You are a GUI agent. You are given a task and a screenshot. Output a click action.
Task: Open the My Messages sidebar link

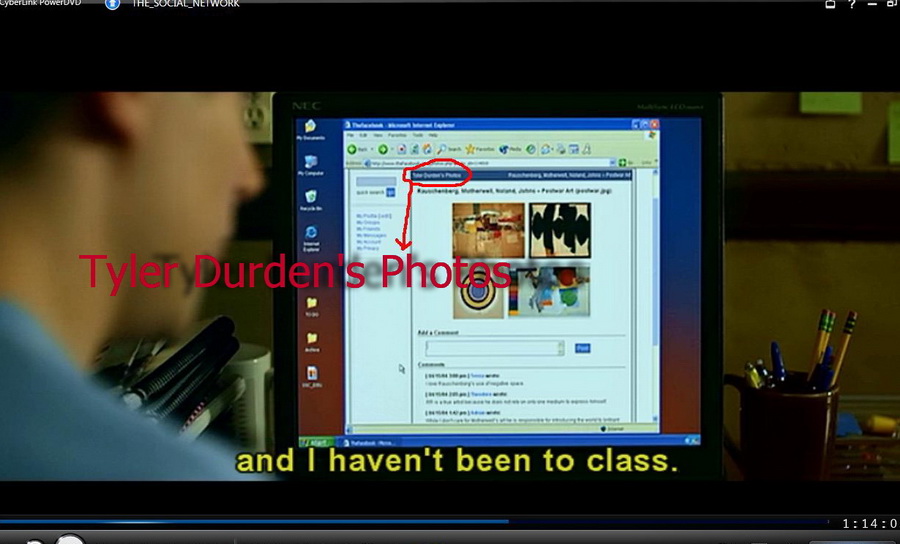(x=371, y=235)
